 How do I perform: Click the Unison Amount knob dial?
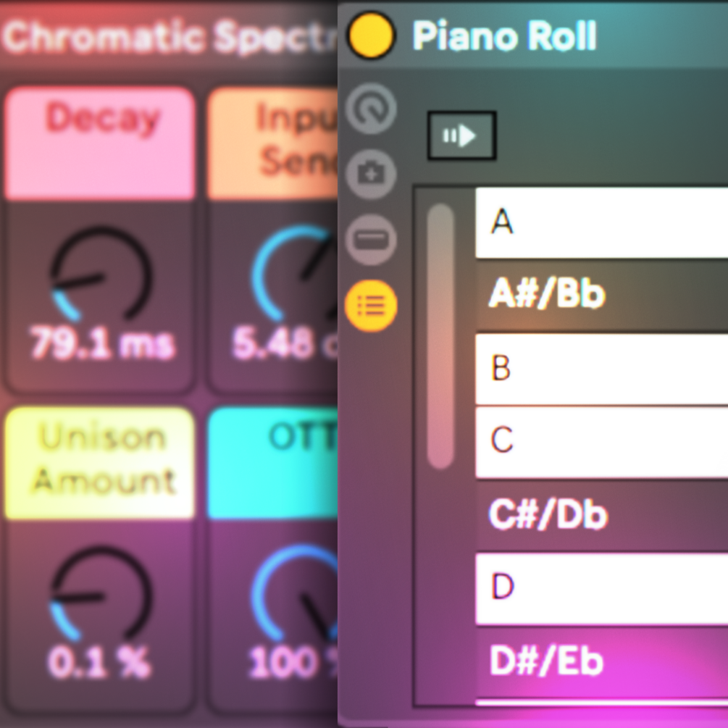pos(101,597)
